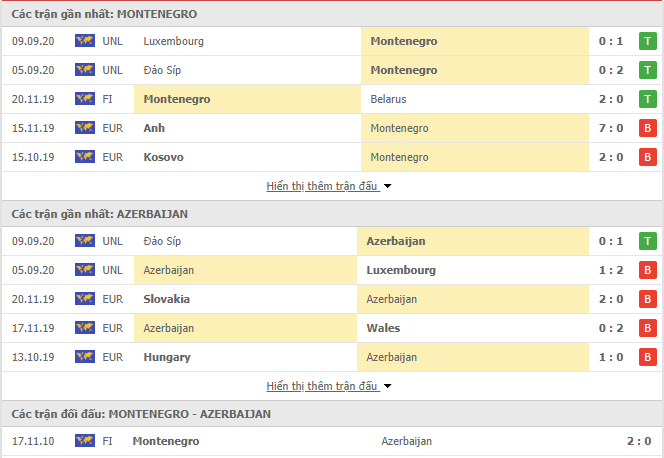Screen dimensions: 664x458
Task: Click the flag icon on 17.11.10 head-to-head row
Action: (85, 441)
